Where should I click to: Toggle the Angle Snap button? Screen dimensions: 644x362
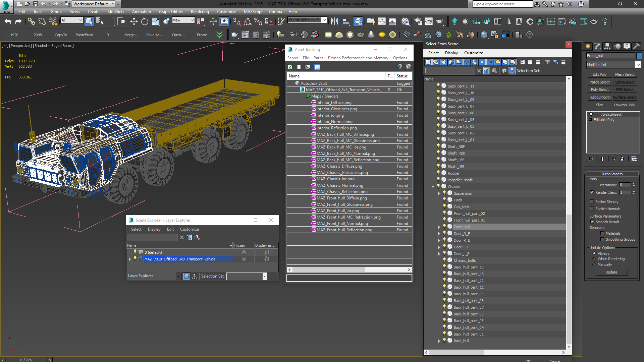point(247,21)
